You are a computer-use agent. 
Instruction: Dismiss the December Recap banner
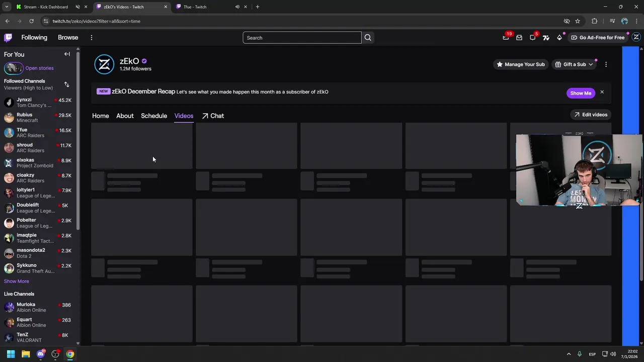click(x=602, y=92)
